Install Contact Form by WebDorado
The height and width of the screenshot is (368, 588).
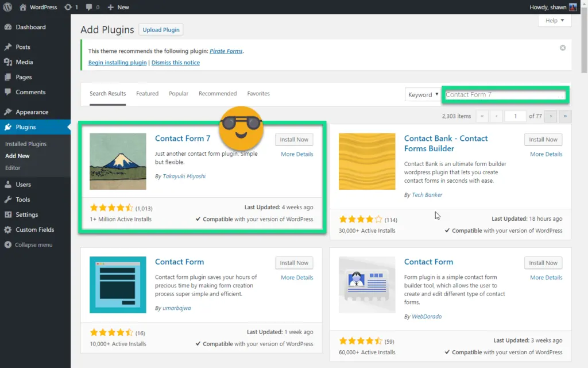pyautogui.click(x=543, y=263)
